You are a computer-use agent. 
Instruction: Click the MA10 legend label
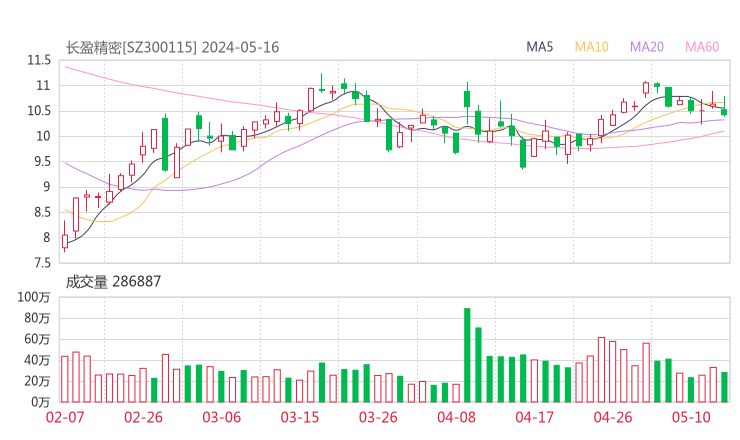[591, 47]
